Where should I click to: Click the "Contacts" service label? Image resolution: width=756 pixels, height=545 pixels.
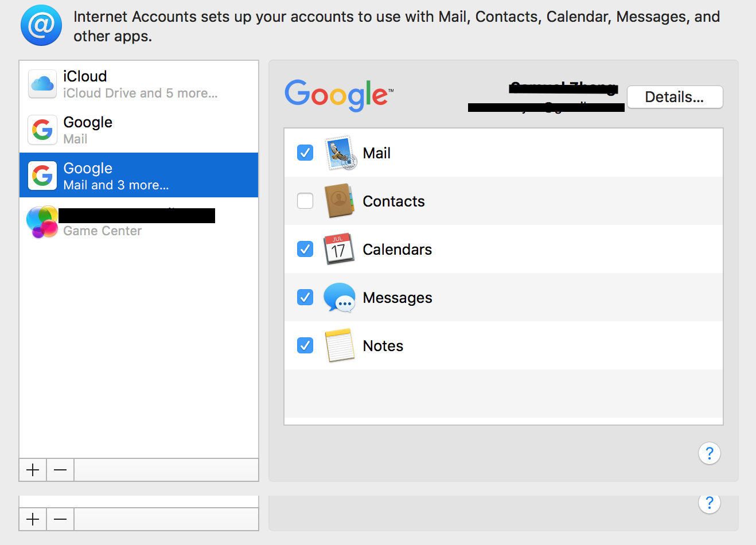[394, 201]
